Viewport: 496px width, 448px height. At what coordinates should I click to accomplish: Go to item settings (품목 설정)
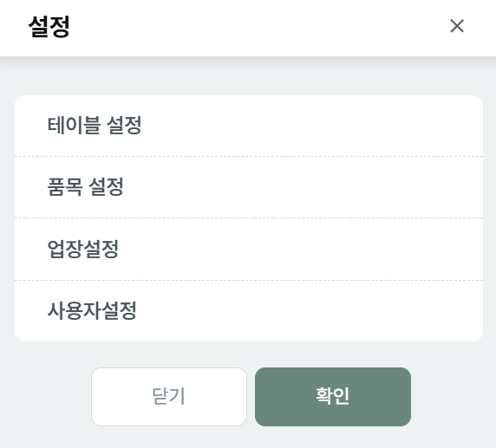tap(249, 187)
